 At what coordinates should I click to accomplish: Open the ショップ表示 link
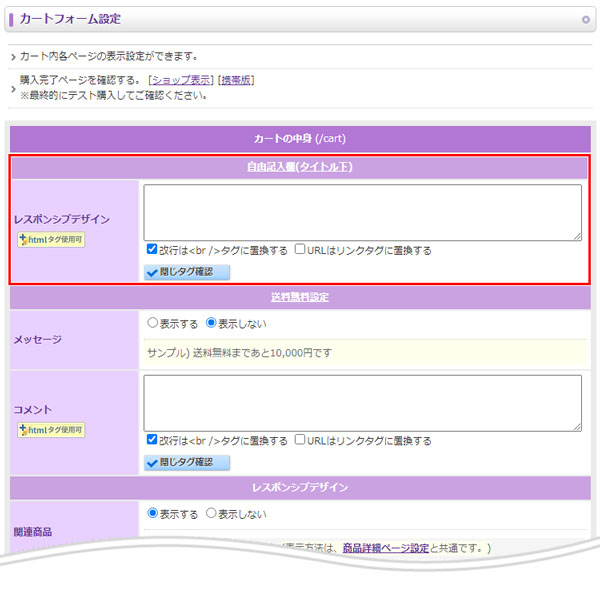[181, 80]
